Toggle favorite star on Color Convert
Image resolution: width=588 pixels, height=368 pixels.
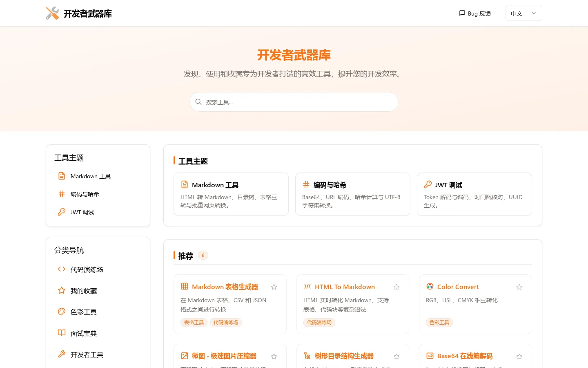[x=519, y=287]
